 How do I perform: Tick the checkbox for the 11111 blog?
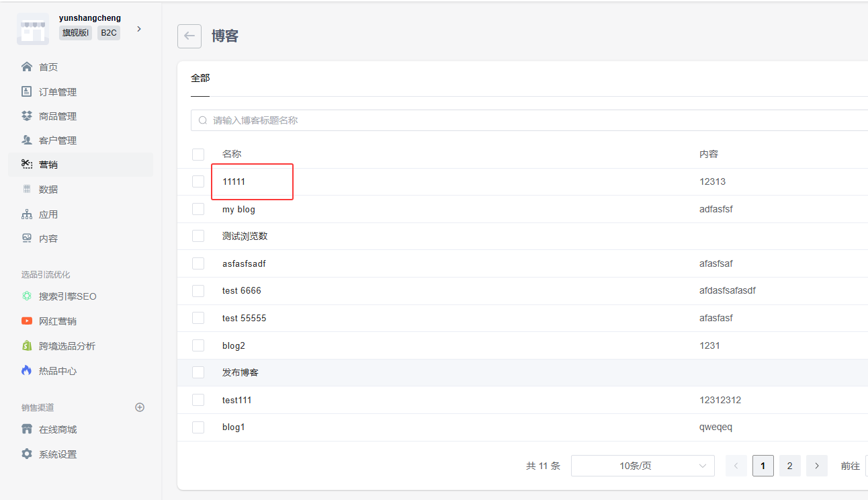(x=198, y=181)
